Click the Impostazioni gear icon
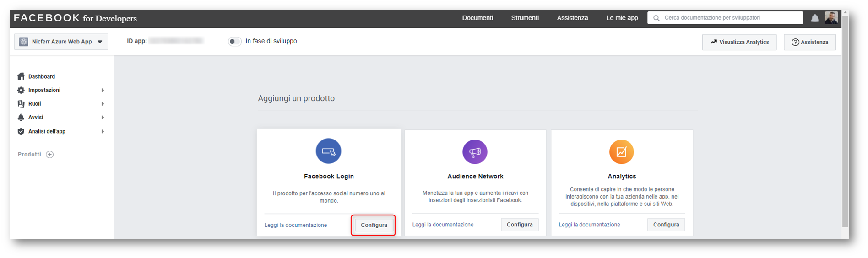 21,90
